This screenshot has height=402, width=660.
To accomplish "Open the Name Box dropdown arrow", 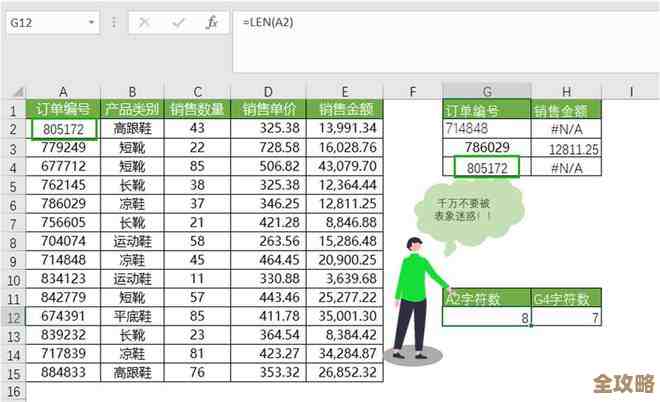I will click(91, 22).
